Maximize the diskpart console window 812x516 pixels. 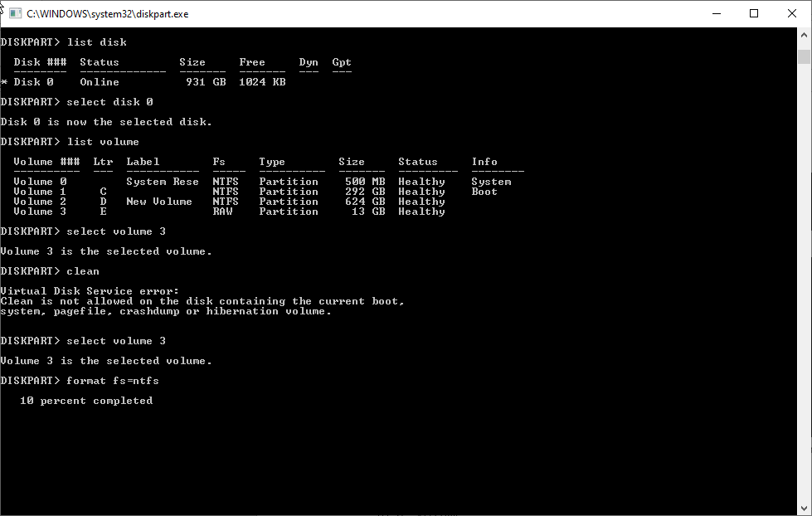pos(753,13)
